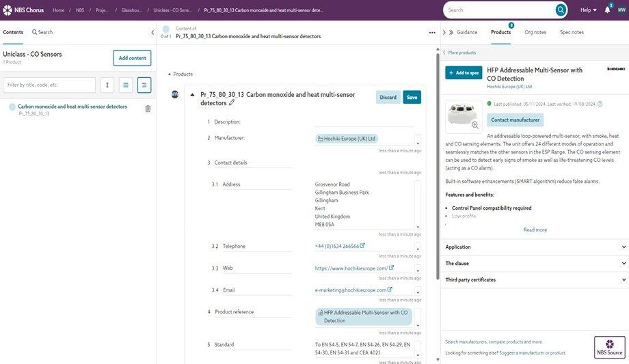Collapse the Contents panel with left chevron
This screenshot has height=364, width=629.
[x=152, y=32]
